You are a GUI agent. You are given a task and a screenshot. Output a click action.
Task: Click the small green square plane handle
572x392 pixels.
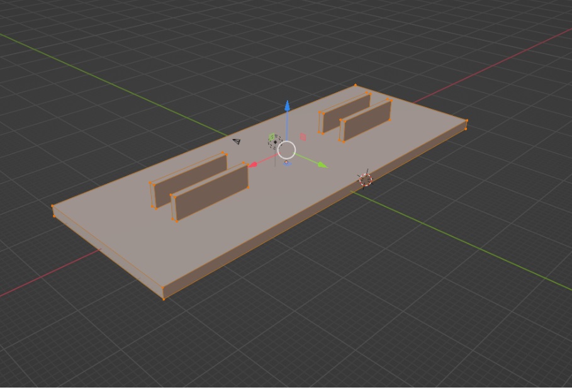pos(272,137)
